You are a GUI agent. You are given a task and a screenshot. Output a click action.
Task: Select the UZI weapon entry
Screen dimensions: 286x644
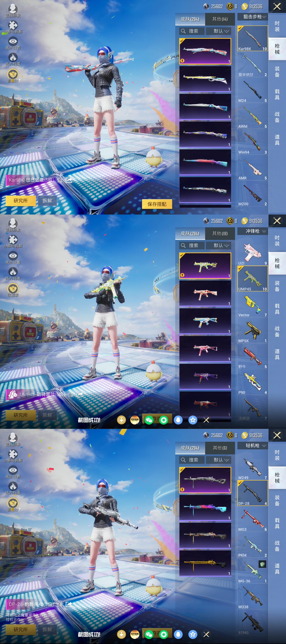[253, 253]
